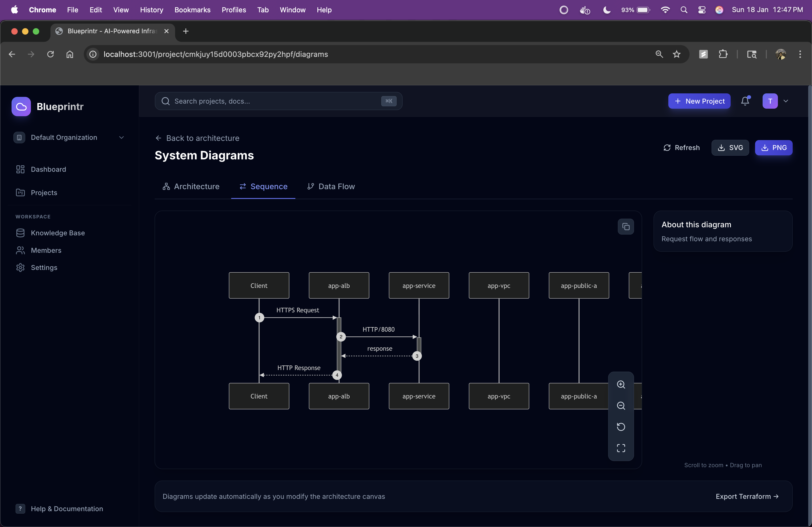
Task: Open the user avatar menu chevron
Action: point(786,101)
